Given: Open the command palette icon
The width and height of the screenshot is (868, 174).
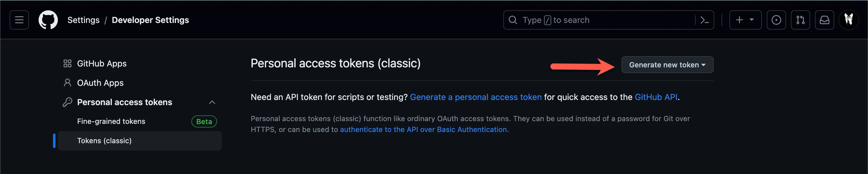Looking at the screenshot, I should (x=704, y=20).
